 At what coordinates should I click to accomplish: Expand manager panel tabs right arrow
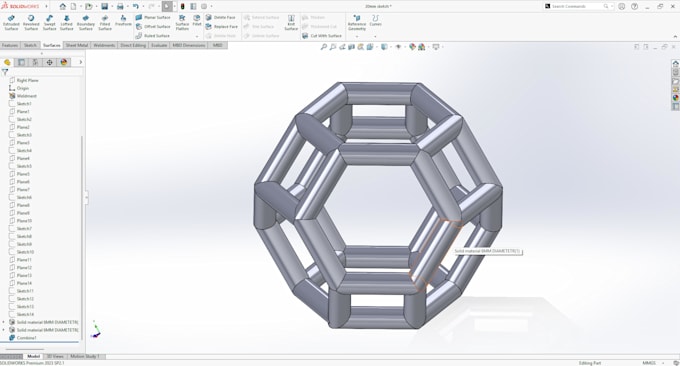(80, 62)
